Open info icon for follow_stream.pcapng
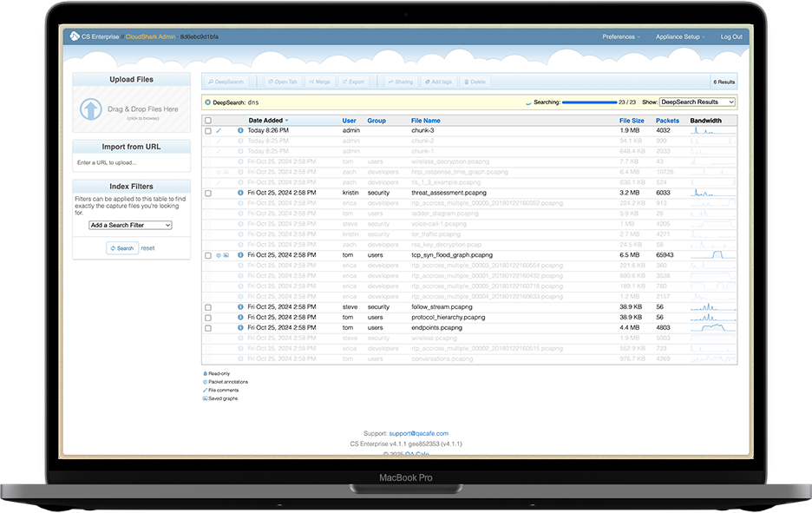812x513 pixels. click(240, 306)
